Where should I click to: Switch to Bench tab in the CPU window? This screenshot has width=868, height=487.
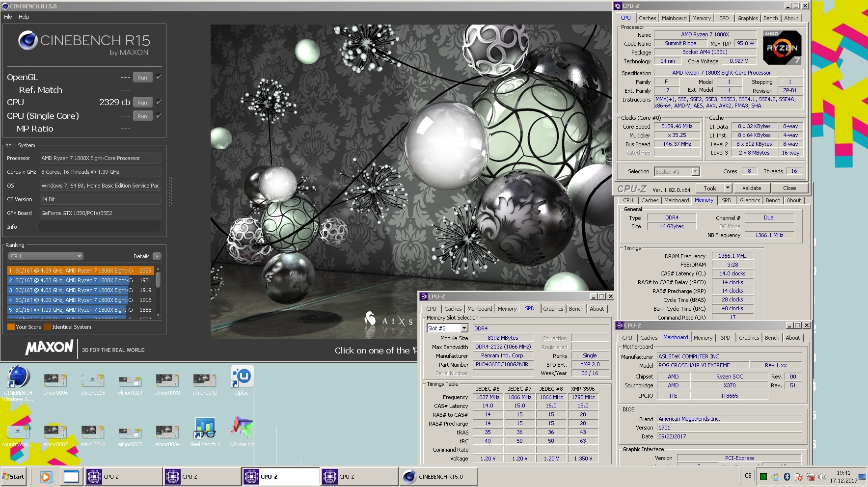coord(770,18)
